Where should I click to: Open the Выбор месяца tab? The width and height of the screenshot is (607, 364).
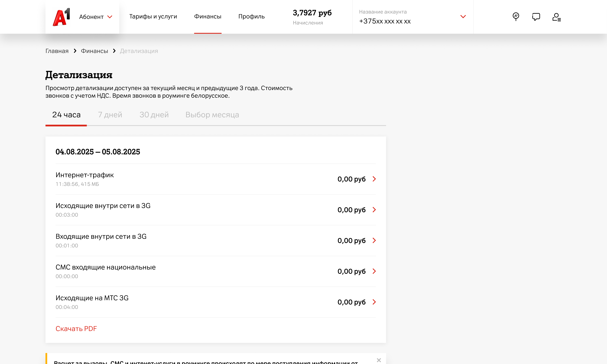click(212, 115)
